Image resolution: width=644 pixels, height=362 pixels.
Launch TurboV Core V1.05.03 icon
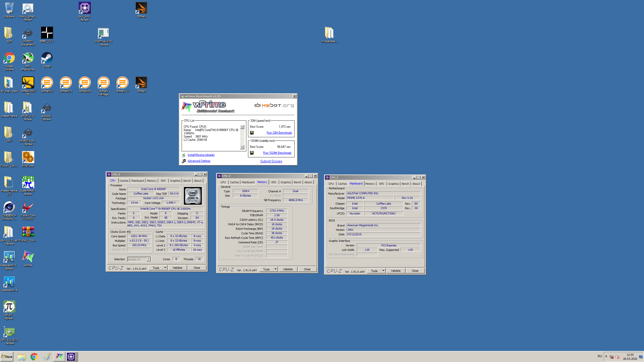(28, 211)
